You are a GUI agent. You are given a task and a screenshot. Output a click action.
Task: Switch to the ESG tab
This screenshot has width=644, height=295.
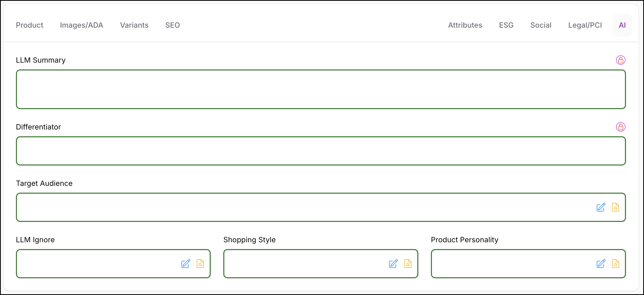[x=506, y=25]
